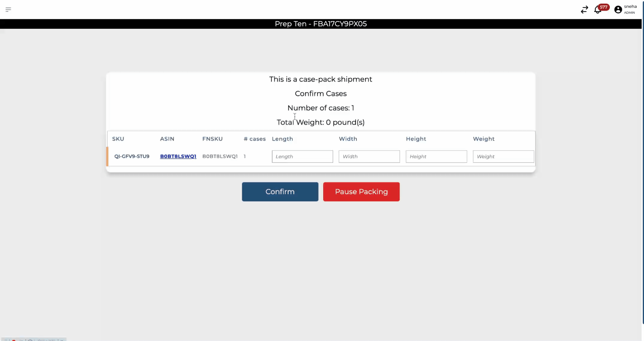
Task: Open the hamburger menu icon
Action: (x=8, y=10)
